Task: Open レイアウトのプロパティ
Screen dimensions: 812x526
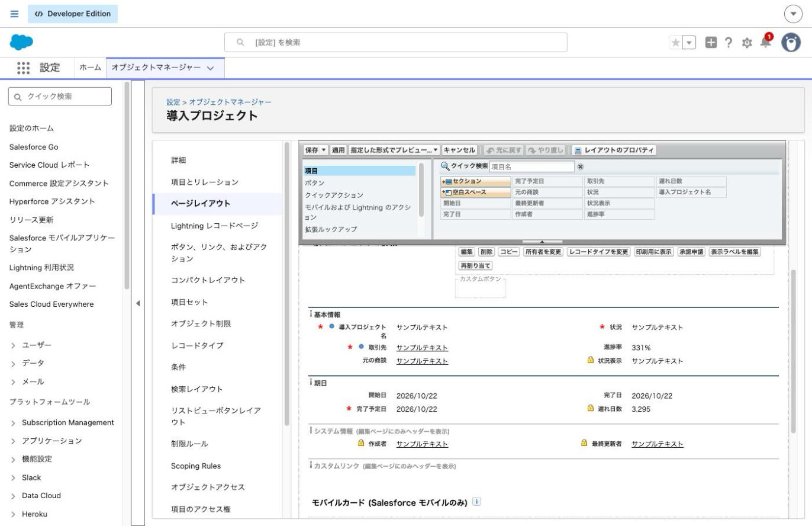Action: tap(614, 150)
